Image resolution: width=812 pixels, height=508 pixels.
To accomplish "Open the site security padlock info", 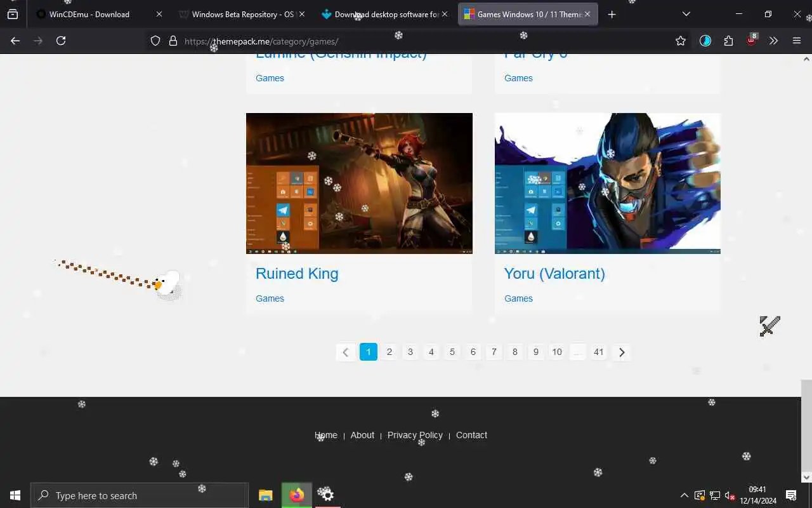I will (173, 41).
